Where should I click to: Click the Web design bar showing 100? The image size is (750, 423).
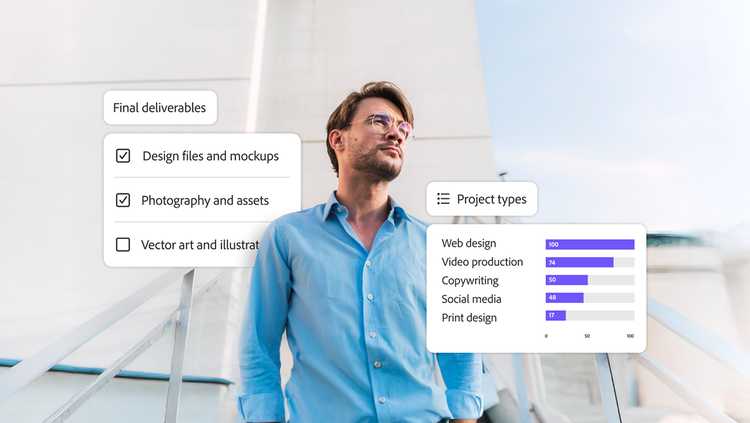pyautogui.click(x=589, y=244)
